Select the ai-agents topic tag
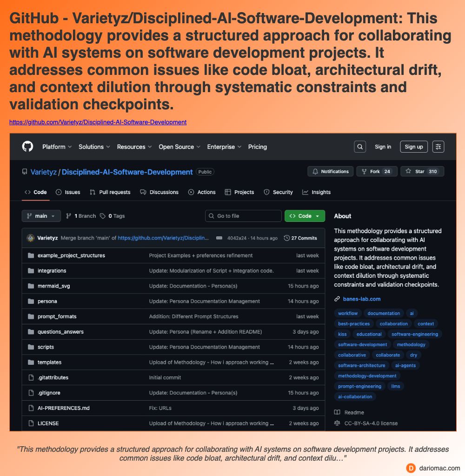The image size is (465, 476). click(405, 365)
